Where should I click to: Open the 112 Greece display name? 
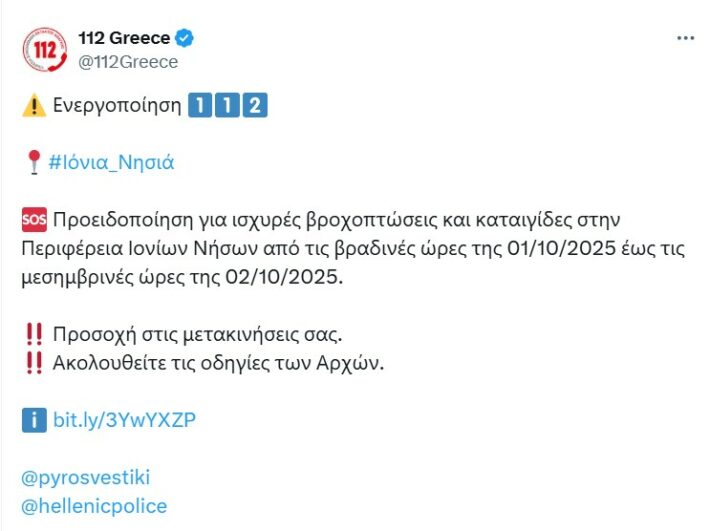point(124,38)
